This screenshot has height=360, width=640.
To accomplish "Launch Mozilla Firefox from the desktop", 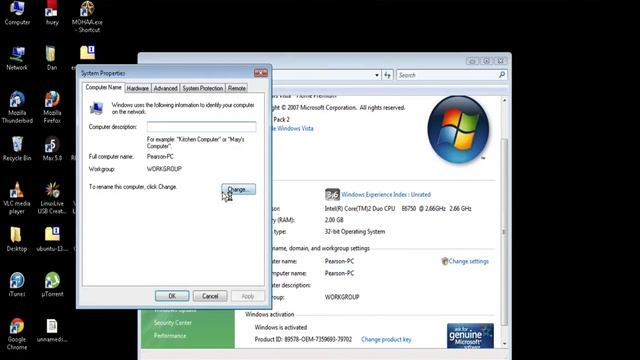I will (52, 107).
